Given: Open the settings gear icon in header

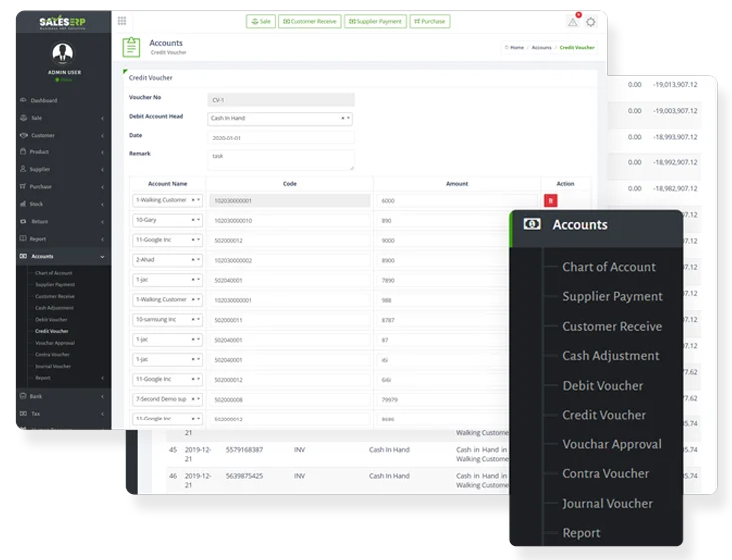Looking at the screenshot, I should [591, 22].
